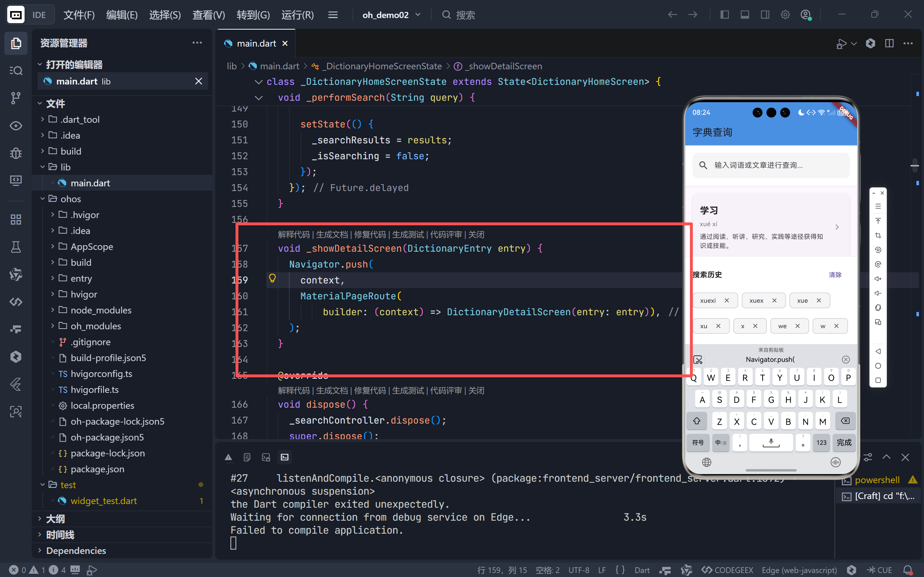Open the Source Control view in activity bar
The image size is (924, 577).
click(16, 98)
